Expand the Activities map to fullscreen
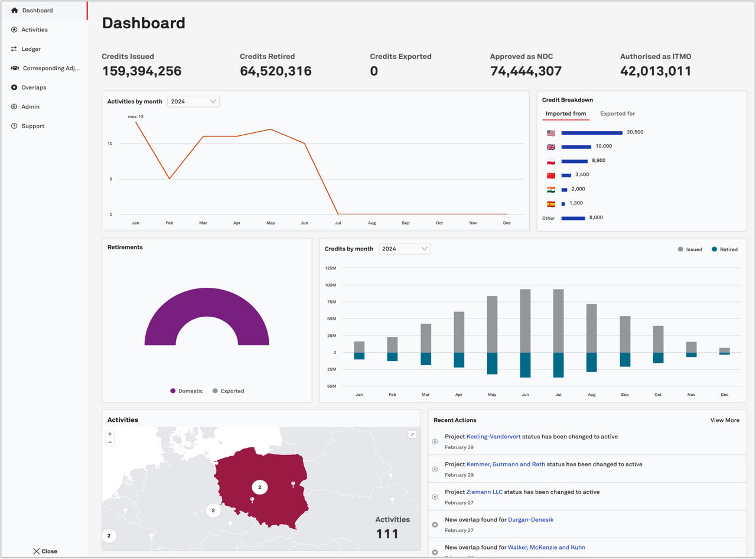 click(x=412, y=434)
